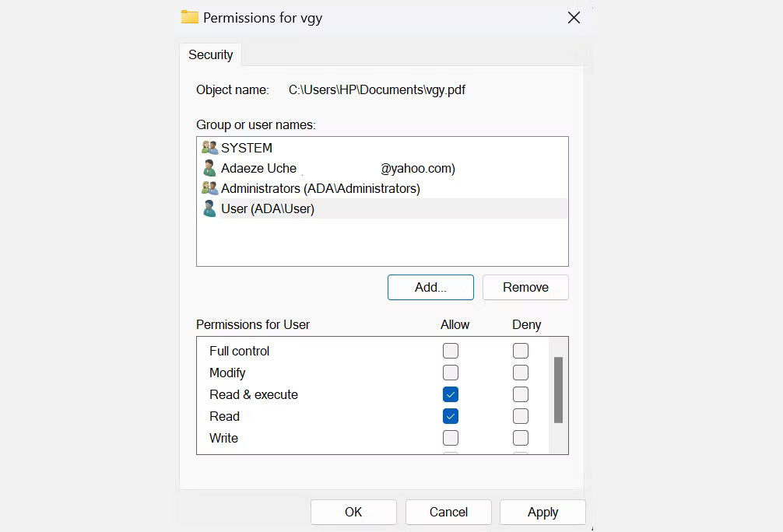Screen dimensions: 783x532
Task: Uncheck Allow permission for Read
Action: pyautogui.click(x=451, y=416)
